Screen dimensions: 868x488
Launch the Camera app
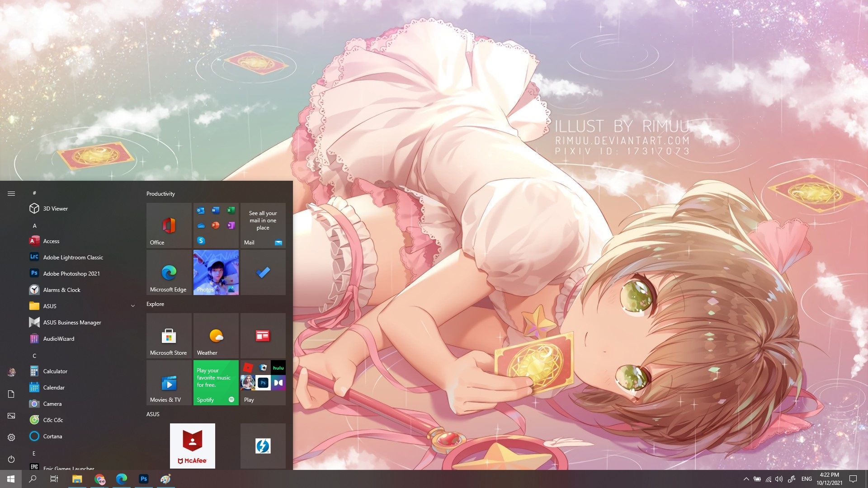[x=81, y=404]
